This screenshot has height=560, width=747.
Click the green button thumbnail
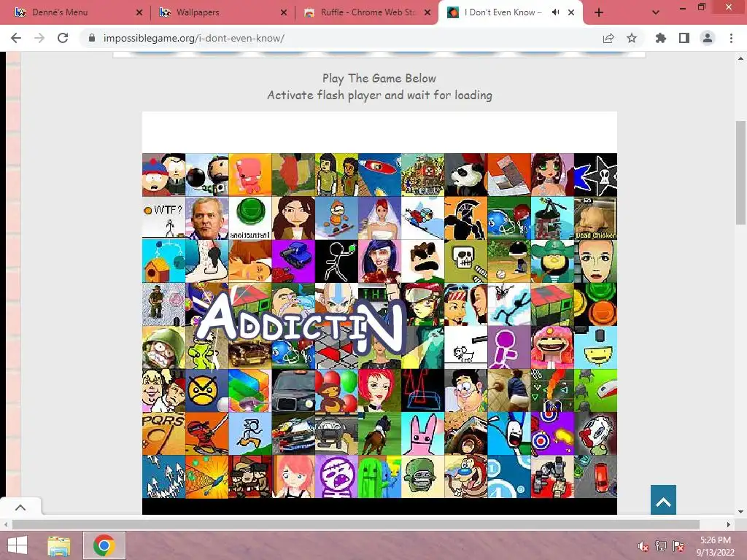pos(250,218)
